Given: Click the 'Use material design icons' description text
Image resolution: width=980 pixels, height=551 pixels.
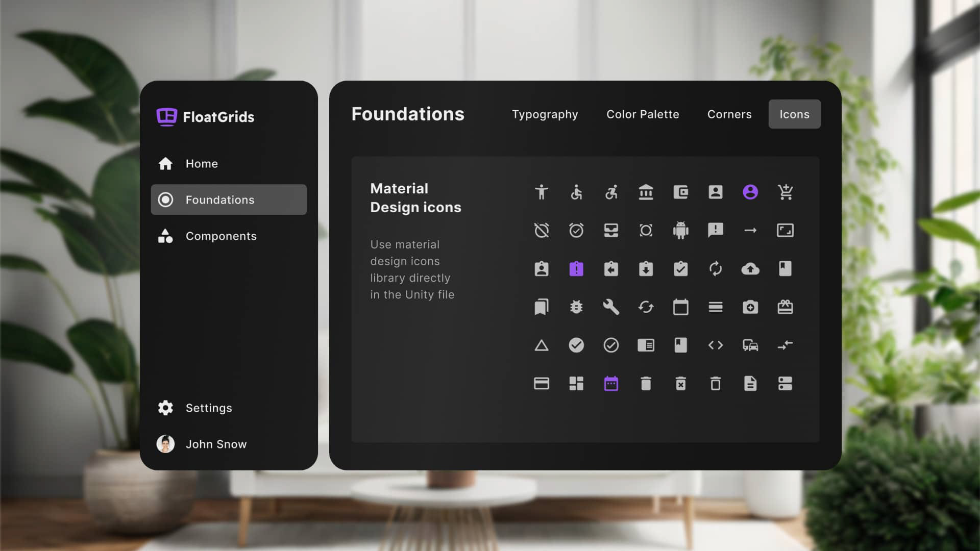Looking at the screenshot, I should pos(412,269).
